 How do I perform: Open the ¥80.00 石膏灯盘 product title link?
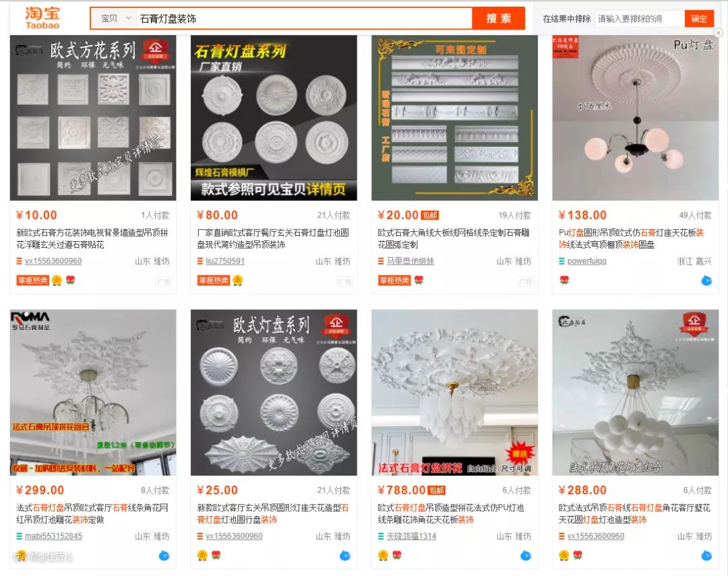tap(273, 238)
